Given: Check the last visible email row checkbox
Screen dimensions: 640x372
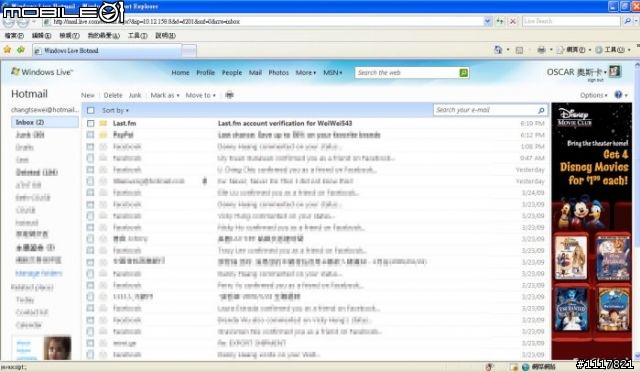Looking at the screenshot, I should click(x=91, y=354).
